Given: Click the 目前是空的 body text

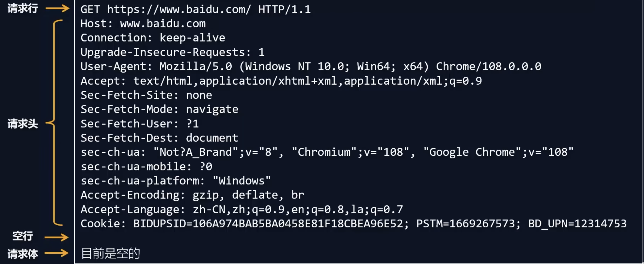Looking at the screenshot, I should coord(110,253).
